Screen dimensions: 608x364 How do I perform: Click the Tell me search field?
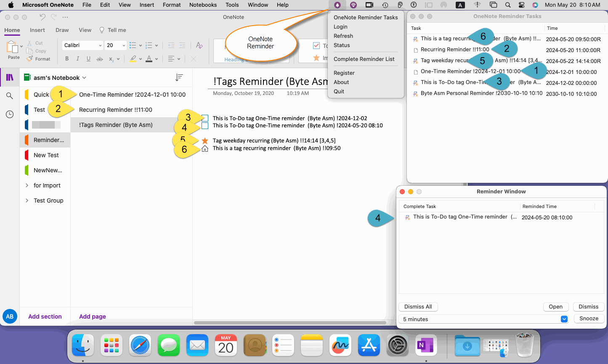point(112,30)
